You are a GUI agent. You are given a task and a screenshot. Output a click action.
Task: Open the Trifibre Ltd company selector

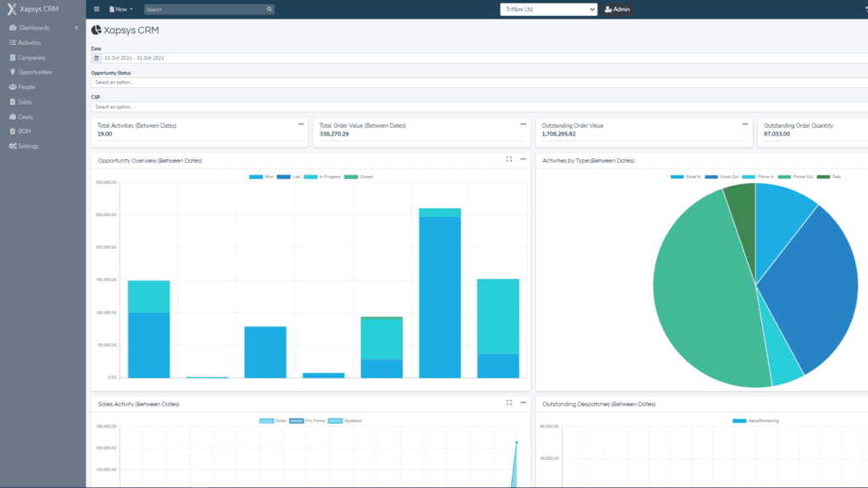(x=548, y=9)
